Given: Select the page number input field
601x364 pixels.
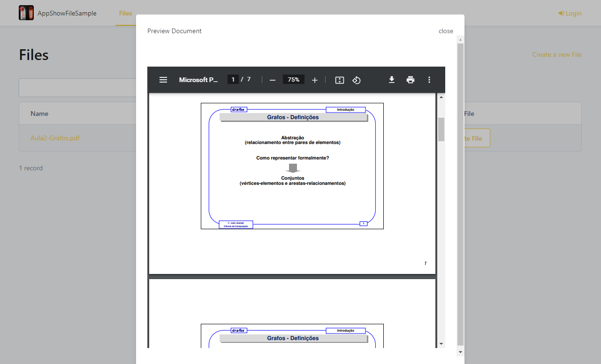Looking at the screenshot, I should [233, 79].
